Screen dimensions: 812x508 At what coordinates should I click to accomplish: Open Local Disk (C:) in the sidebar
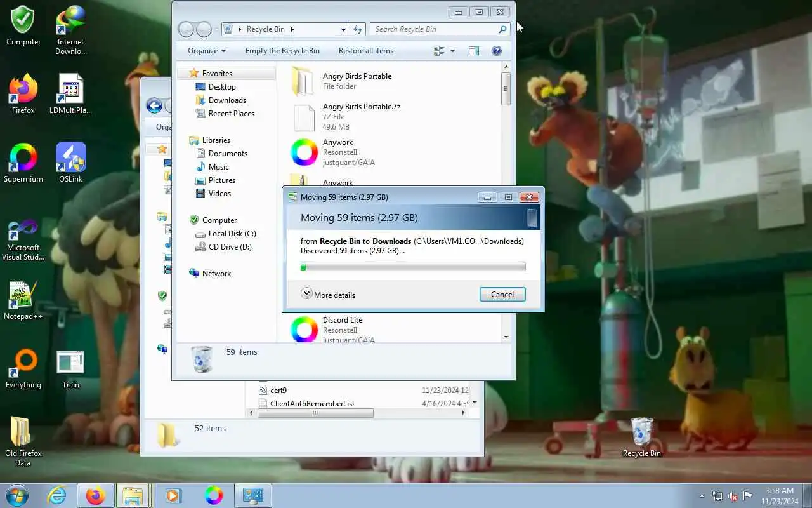(x=232, y=234)
